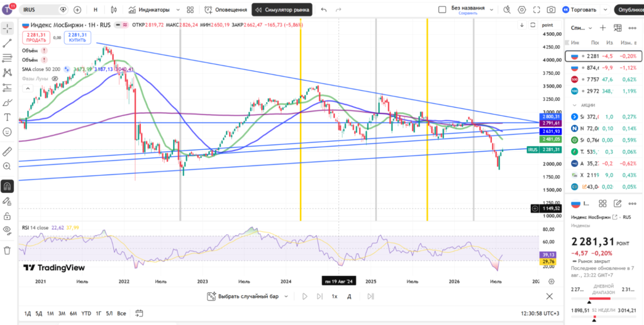This screenshot has height=325, width=644.
Task: Open the Без названия layout dropdown
Action: tap(472, 8)
